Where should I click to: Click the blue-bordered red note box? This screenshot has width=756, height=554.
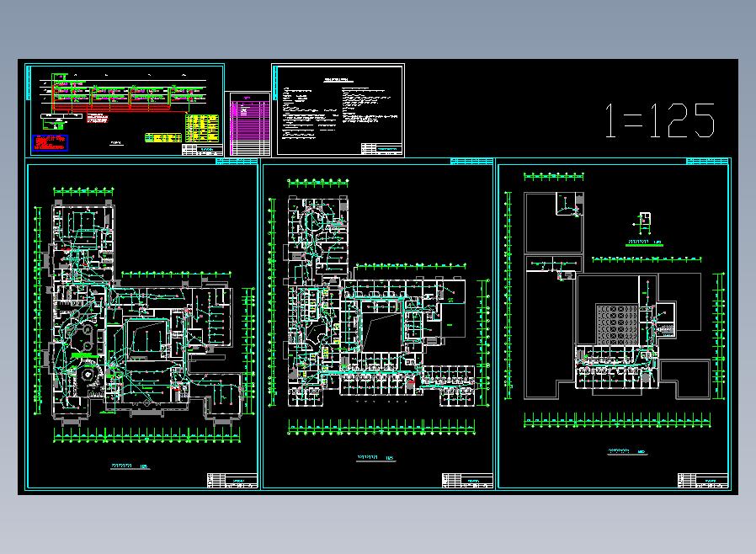tap(51, 143)
